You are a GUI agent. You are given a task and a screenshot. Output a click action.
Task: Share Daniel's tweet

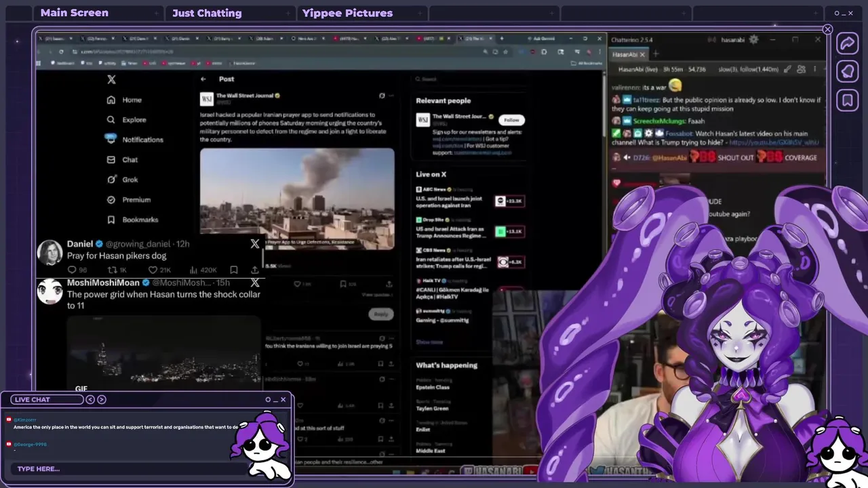tap(255, 270)
